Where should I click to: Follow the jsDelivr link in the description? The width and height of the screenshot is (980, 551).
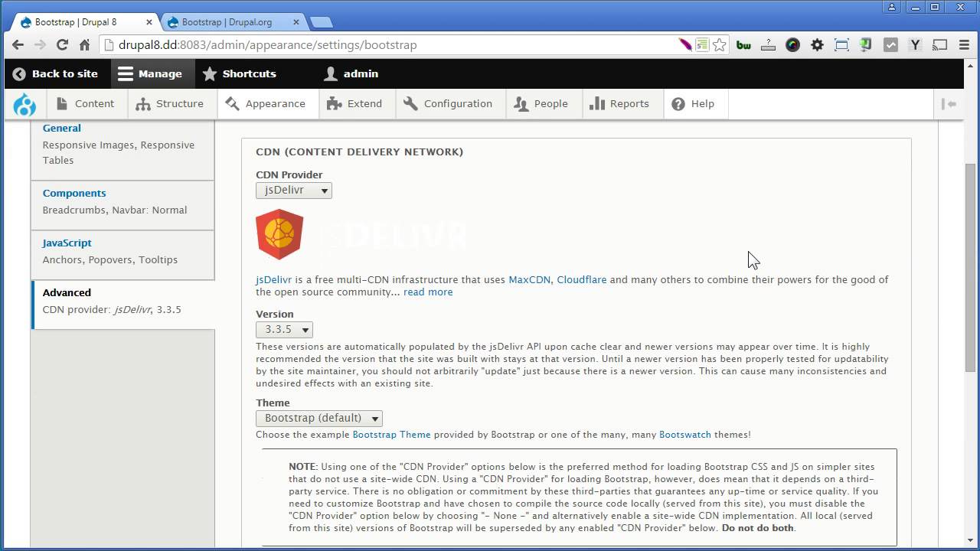click(273, 280)
